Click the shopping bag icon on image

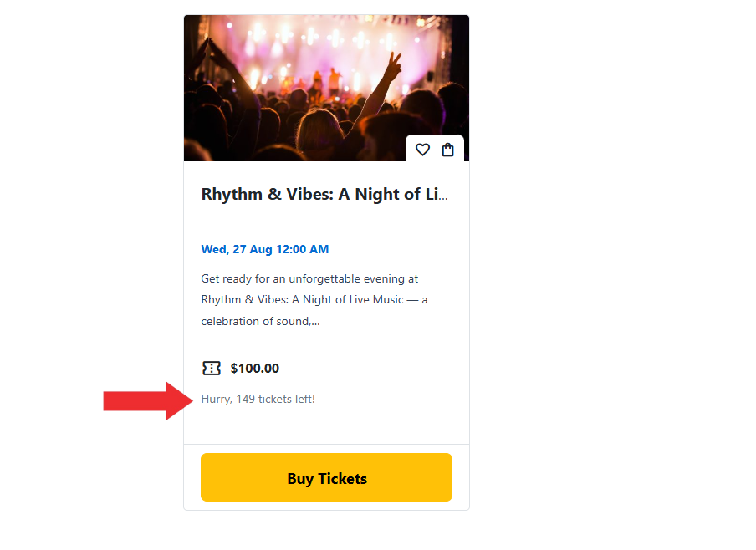tap(447, 150)
